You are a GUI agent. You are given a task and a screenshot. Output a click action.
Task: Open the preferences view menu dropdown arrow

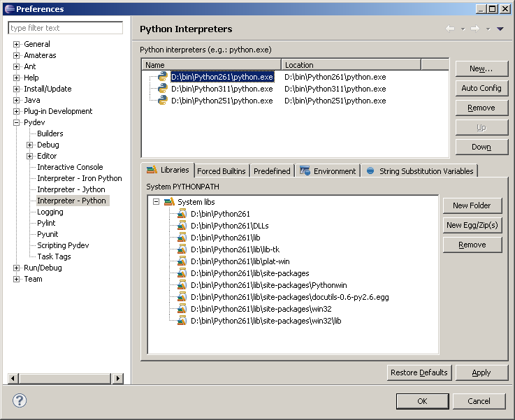pyautogui.click(x=500, y=29)
